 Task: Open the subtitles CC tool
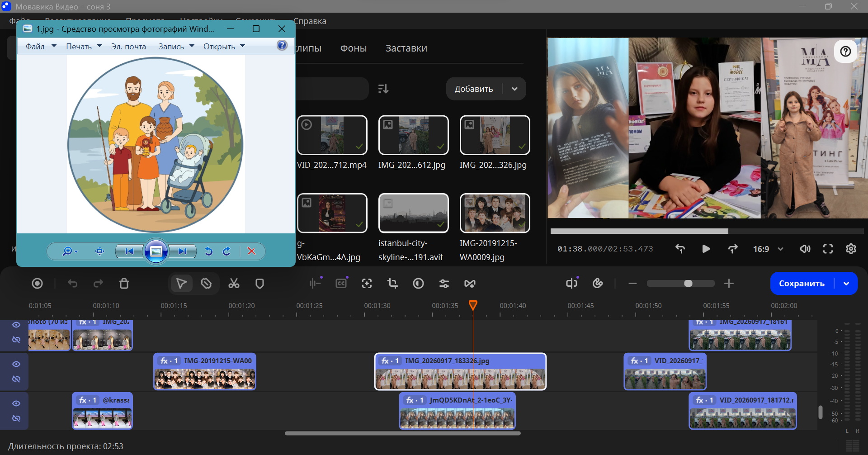pyautogui.click(x=341, y=284)
